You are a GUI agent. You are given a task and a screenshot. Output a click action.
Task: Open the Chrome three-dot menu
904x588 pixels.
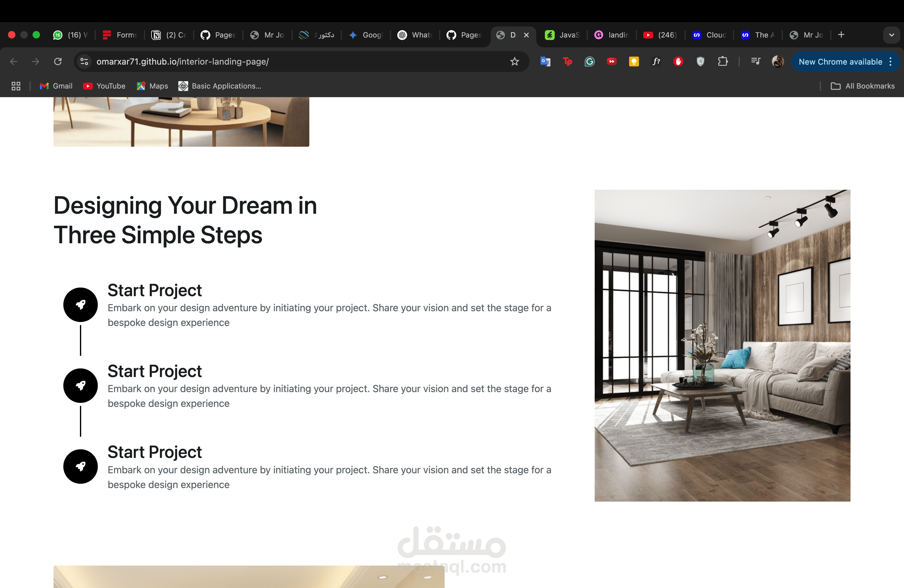(891, 62)
